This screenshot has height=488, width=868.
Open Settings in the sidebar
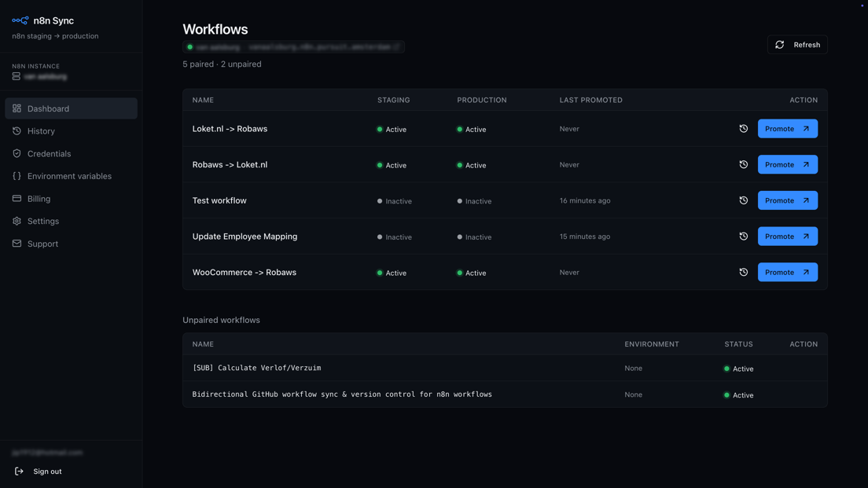71,222
